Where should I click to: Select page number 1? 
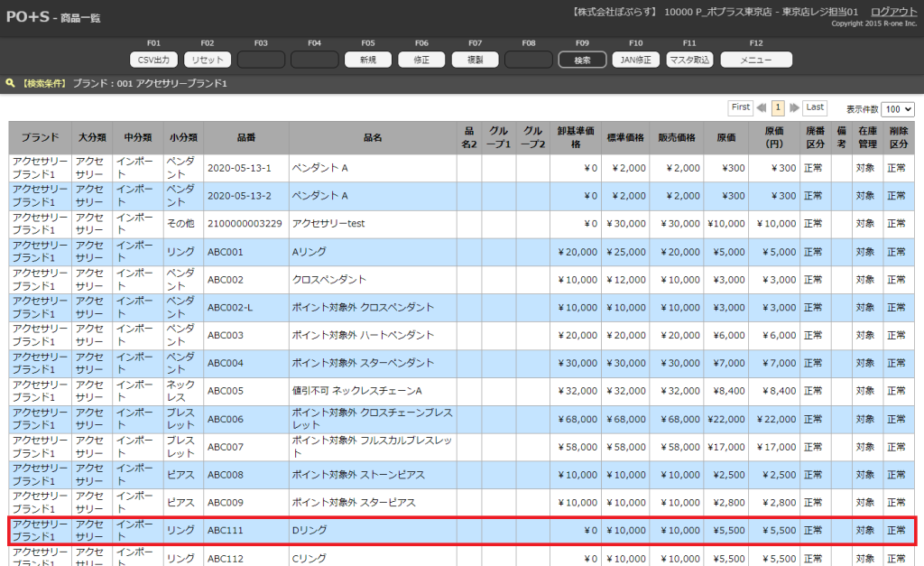click(x=778, y=107)
